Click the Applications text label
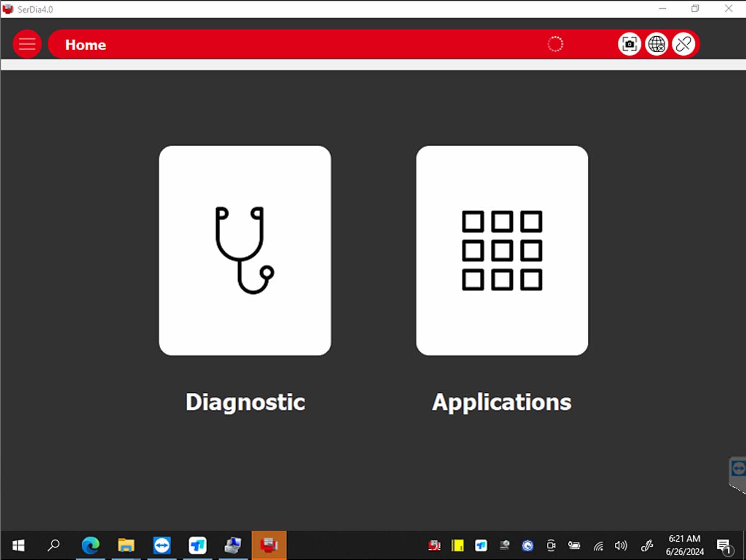The width and height of the screenshot is (746, 560). point(502,402)
